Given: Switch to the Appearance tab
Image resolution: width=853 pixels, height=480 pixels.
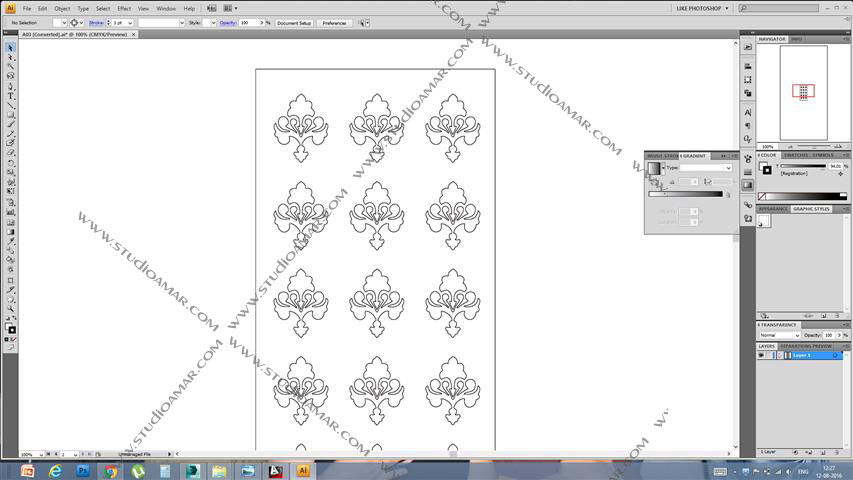Looking at the screenshot, I should (x=773, y=209).
